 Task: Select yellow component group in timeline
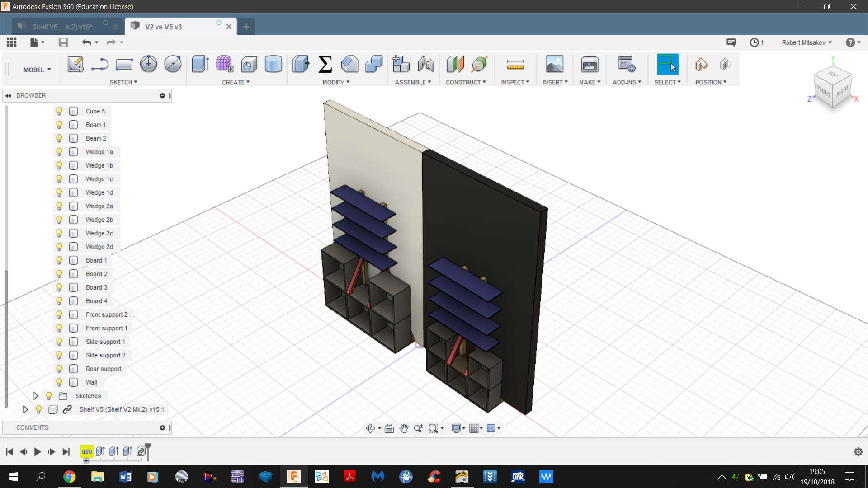coord(87,451)
